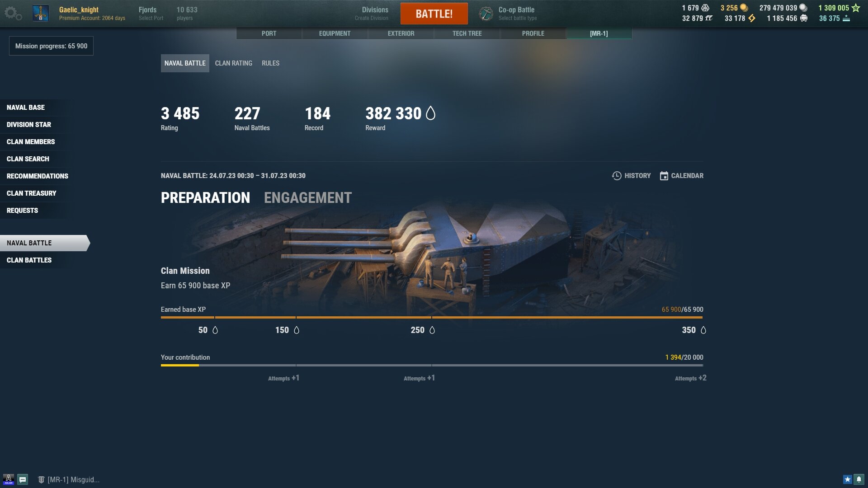Click the Earned base XP progress bar

pyautogui.click(x=432, y=318)
